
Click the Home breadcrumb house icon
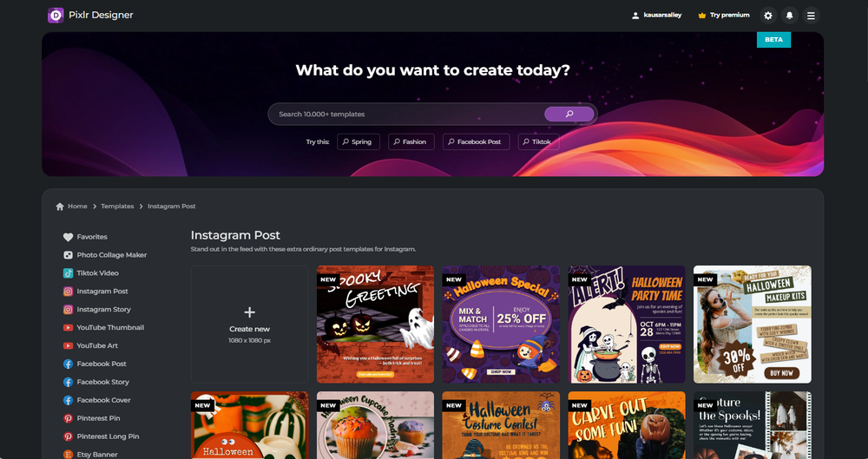pos(60,207)
